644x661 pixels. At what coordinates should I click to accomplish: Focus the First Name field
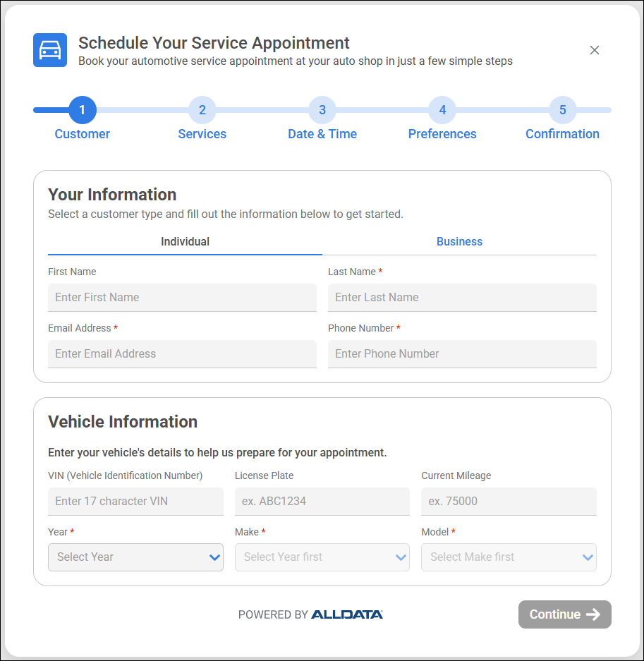tap(182, 298)
